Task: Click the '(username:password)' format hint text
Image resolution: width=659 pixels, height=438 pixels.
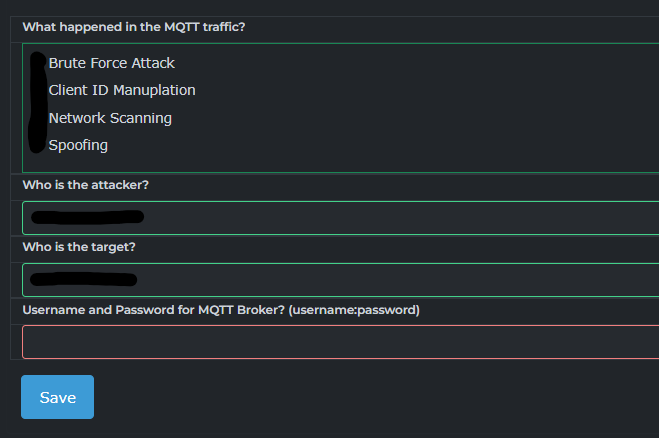Action: (x=354, y=310)
